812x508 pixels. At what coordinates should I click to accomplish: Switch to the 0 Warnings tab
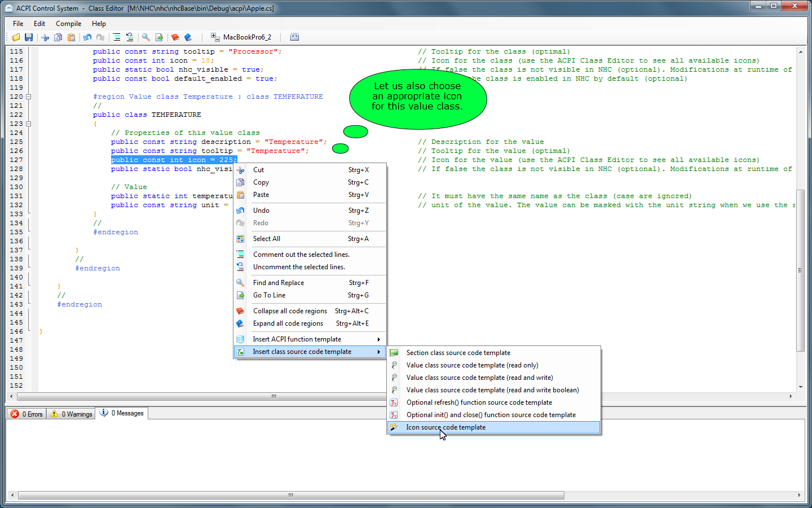click(72, 414)
